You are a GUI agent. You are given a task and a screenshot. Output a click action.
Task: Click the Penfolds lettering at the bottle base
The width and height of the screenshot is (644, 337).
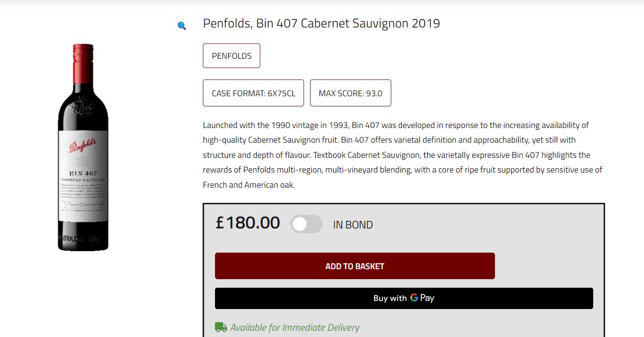point(71,238)
